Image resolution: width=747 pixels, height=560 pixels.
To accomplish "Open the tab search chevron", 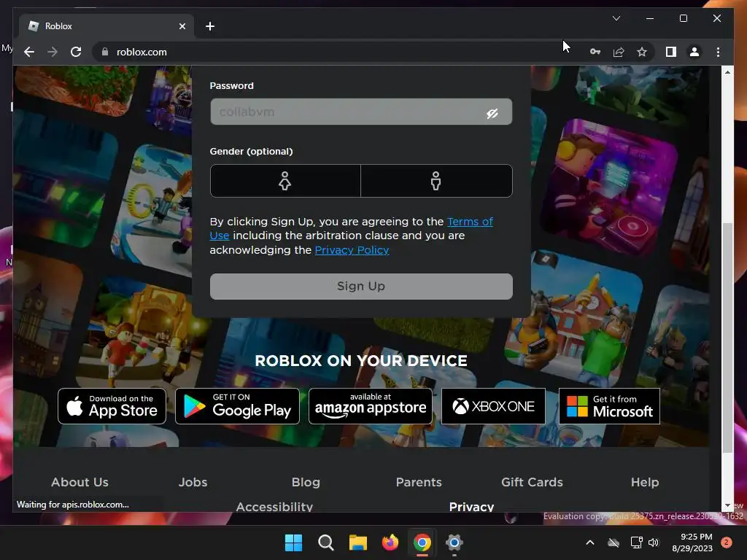I will click(x=616, y=18).
